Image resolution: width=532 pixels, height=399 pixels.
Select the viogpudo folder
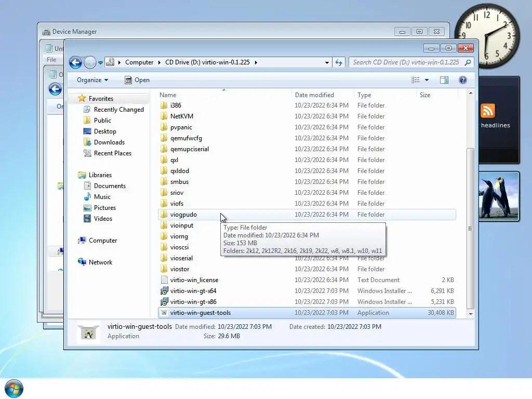[x=307, y=215]
